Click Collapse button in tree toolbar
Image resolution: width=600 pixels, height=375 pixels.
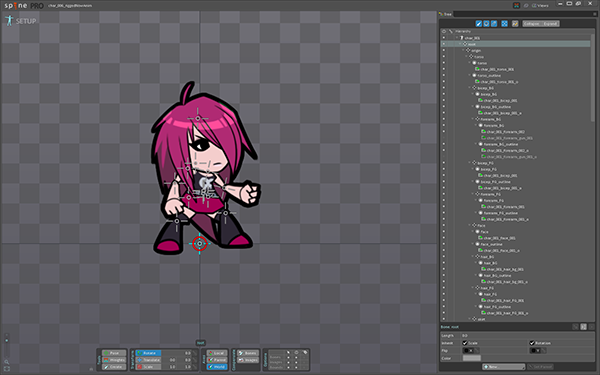click(531, 23)
